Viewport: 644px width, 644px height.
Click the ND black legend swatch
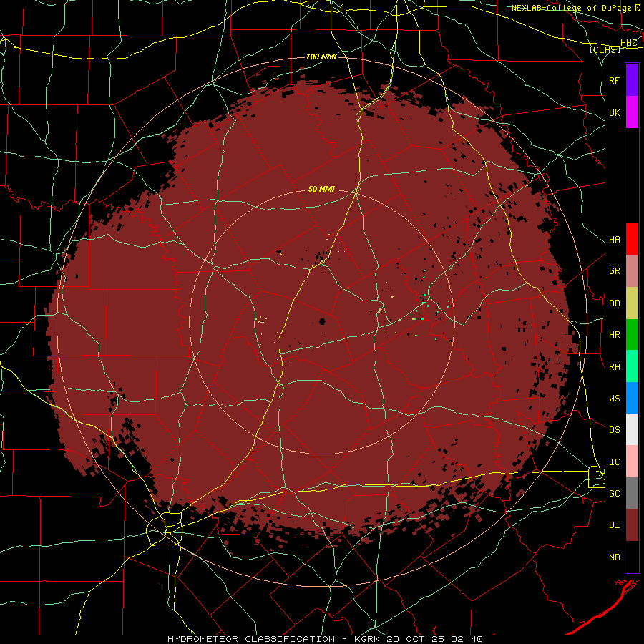coord(632,557)
